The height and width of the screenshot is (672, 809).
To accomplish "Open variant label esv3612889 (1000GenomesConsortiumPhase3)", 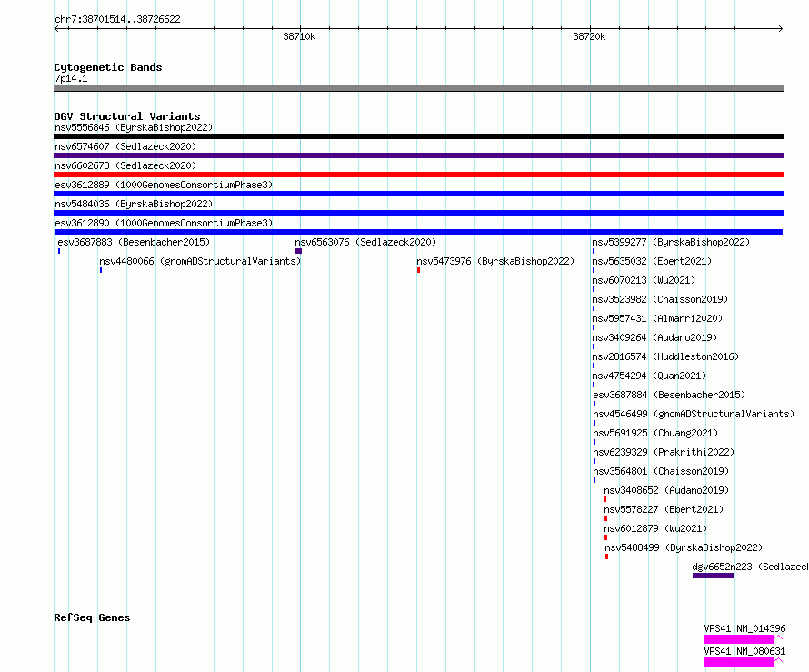I will pos(164,185).
